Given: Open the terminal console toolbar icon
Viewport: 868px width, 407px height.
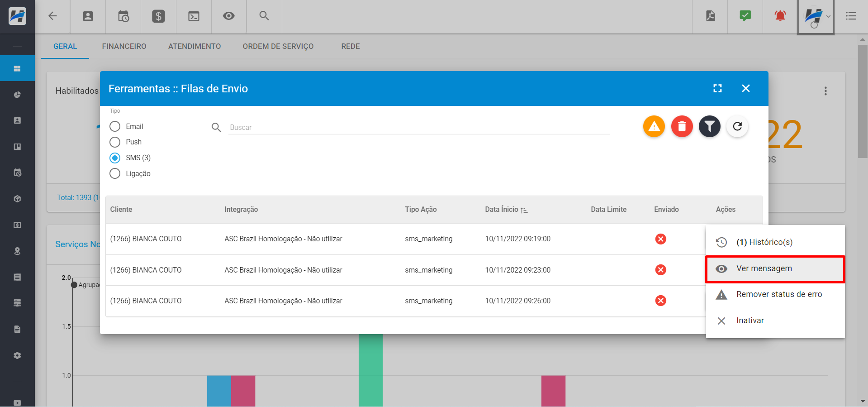Looking at the screenshot, I should coord(194,16).
